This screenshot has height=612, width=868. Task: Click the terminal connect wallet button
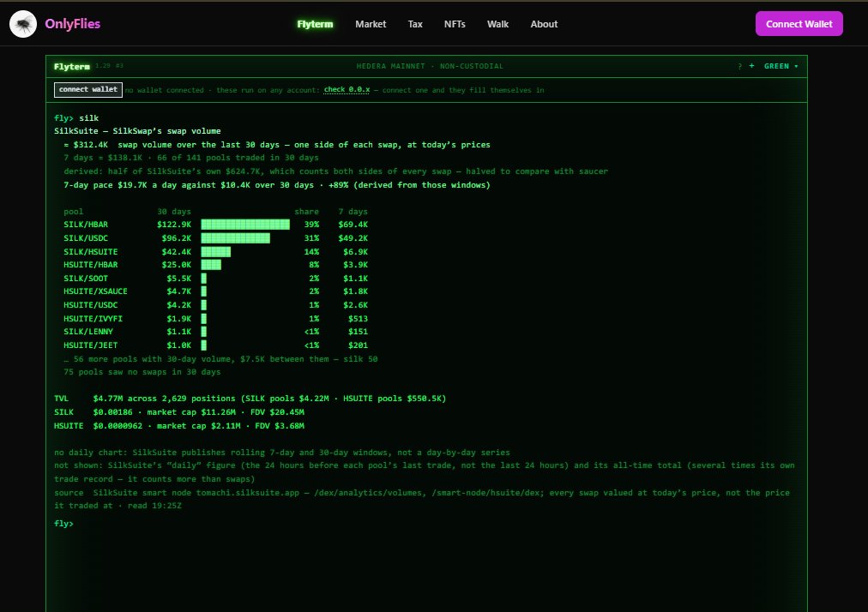pyautogui.click(x=88, y=90)
